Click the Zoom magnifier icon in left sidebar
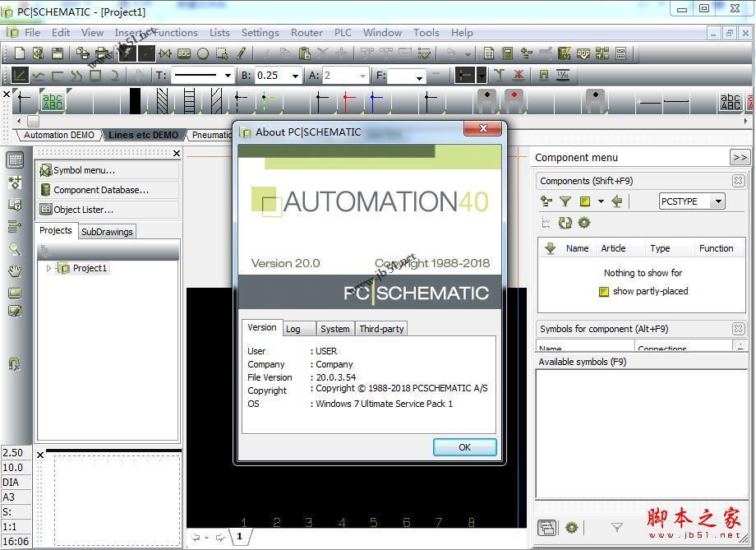The height and width of the screenshot is (550, 756). 15,249
